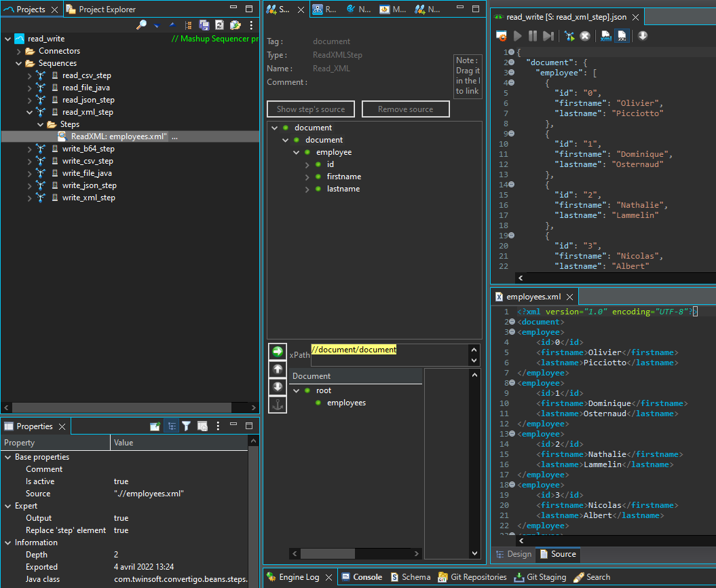Open the Engine Log tab
This screenshot has height=588, width=716.
click(299, 576)
